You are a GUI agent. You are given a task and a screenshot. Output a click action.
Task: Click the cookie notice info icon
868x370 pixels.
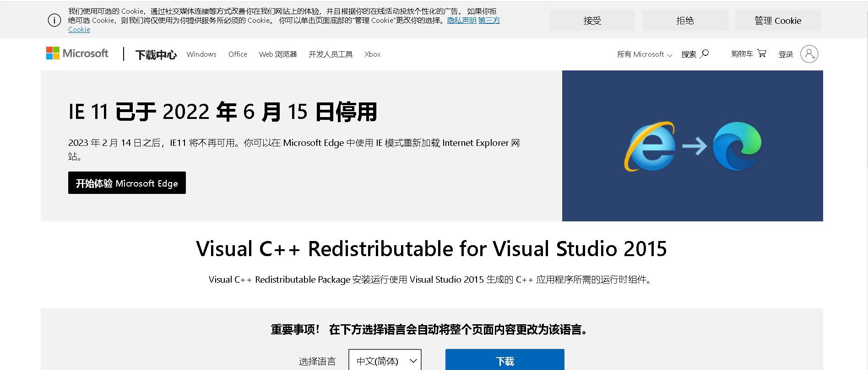(54, 20)
